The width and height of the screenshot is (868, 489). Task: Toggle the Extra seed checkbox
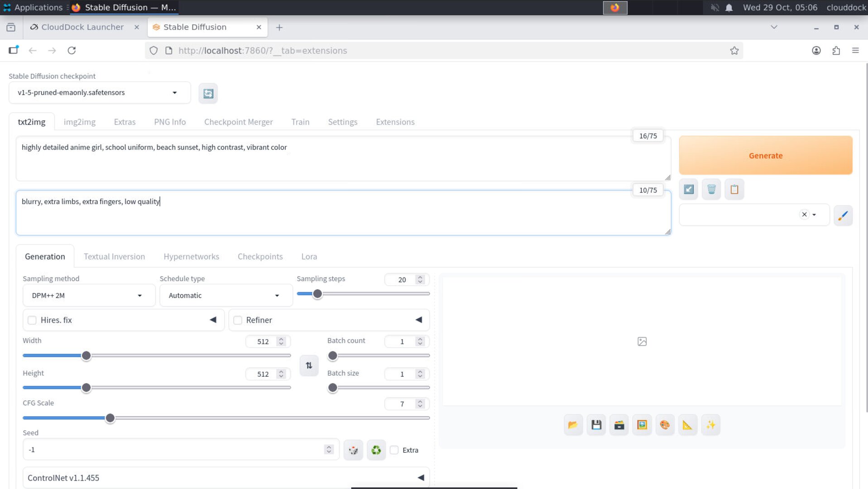pos(394,450)
